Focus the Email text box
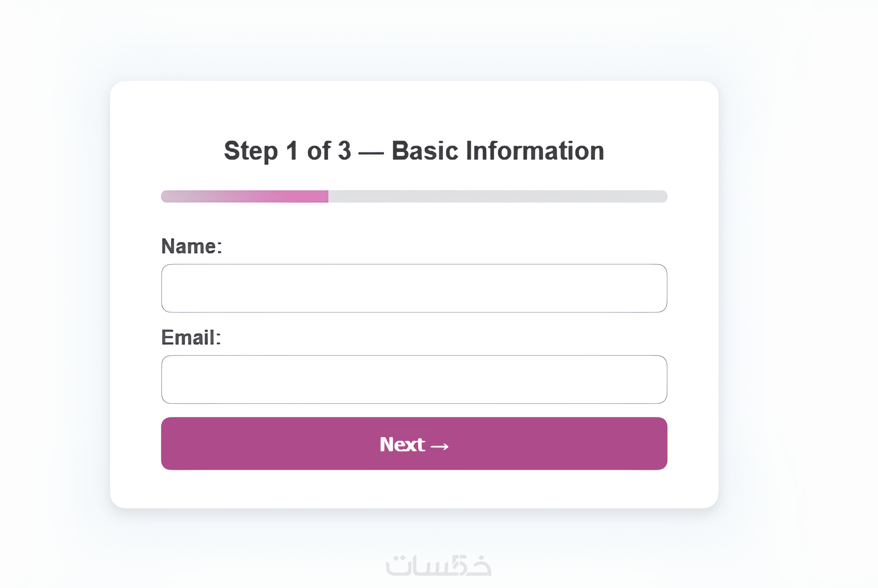 [x=414, y=379]
